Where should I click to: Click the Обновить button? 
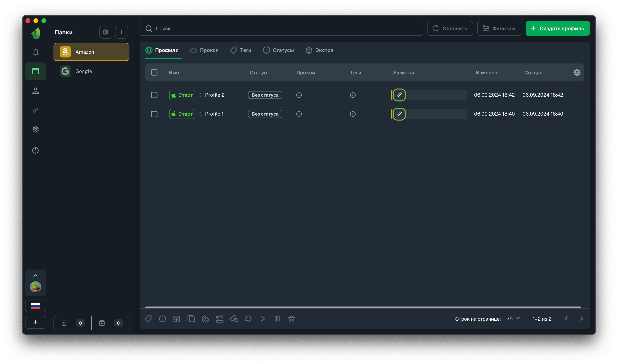pos(450,28)
